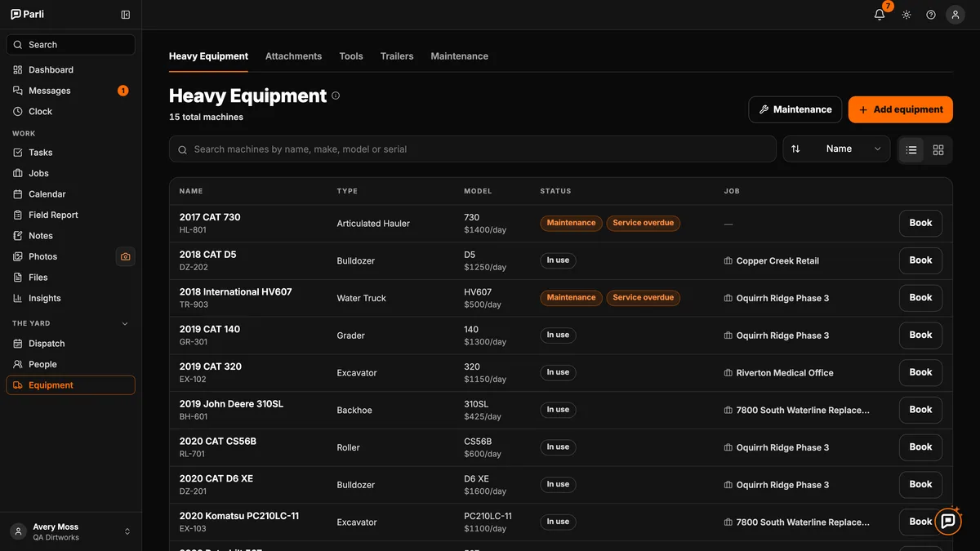980x551 pixels.
Task: Switch to the Trailers tab
Action: 397,56
